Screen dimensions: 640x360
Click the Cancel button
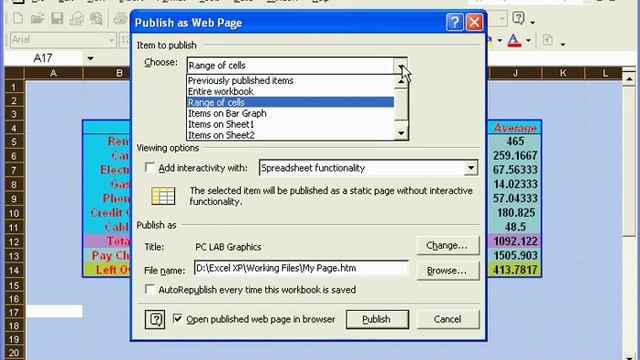click(x=448, y=319)
